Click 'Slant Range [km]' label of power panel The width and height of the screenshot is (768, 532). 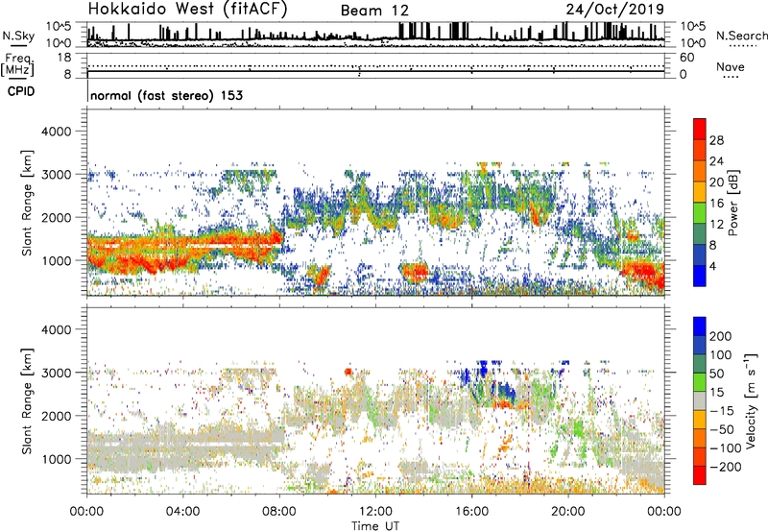coord(27,203)
